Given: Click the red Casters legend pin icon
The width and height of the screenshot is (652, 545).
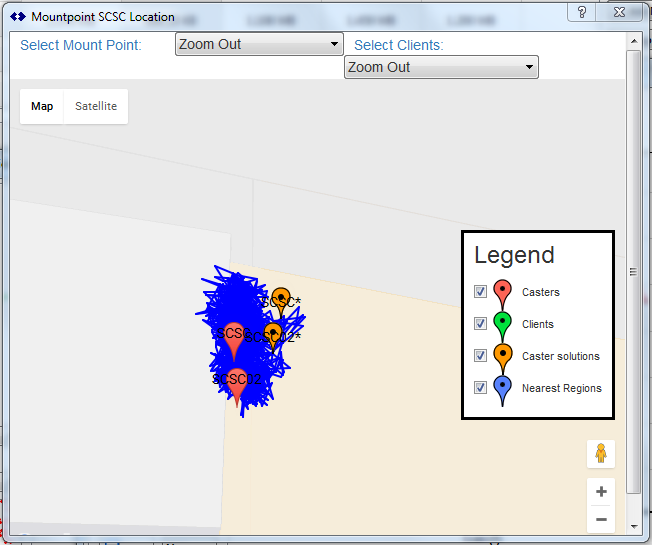Looking at the screenshot, I should point(502,294).
